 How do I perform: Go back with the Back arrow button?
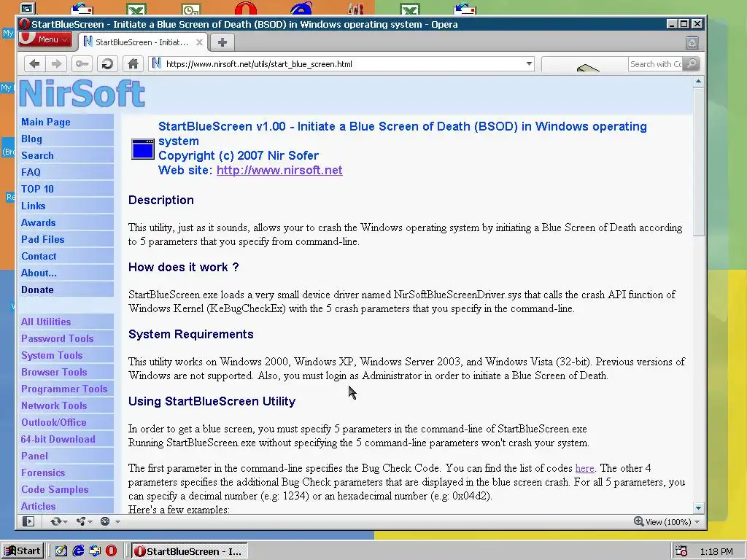[x=34, y=64]
